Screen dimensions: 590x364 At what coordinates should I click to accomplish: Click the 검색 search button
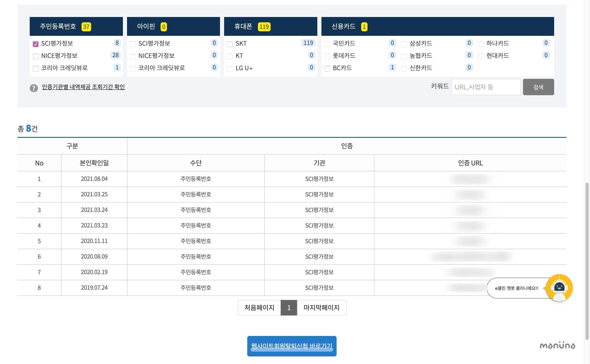(x=538, y=87)
